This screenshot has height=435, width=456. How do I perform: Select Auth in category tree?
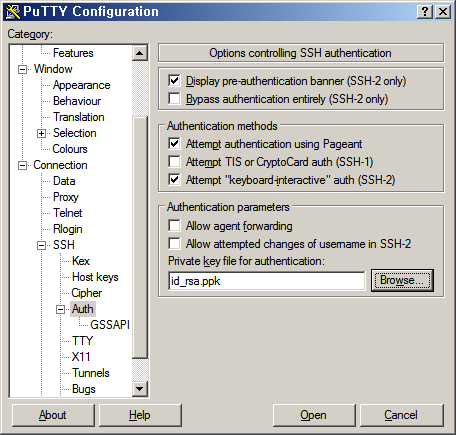(83, 309)
